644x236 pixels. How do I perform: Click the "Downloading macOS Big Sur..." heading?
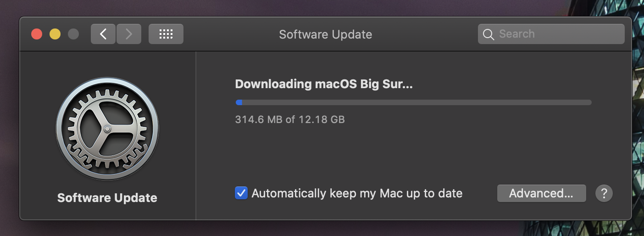pyautogui.click(x=324, y=84)
